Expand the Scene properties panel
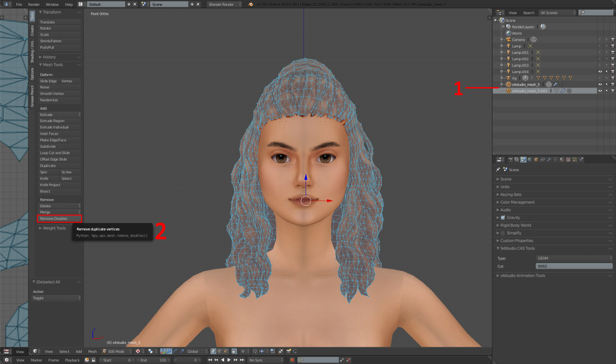This screenshot has width=616, height=364. point(506,179)
